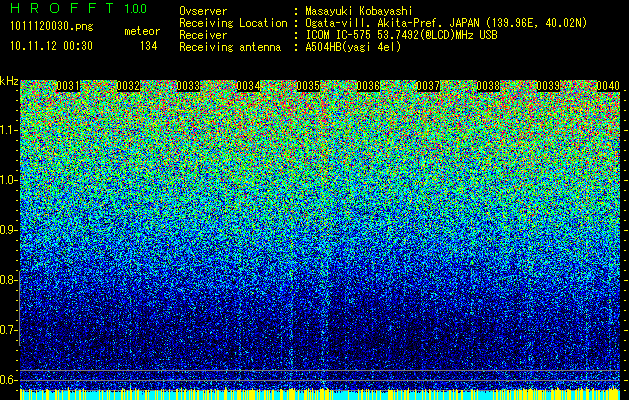Click the 0040 time marker
The width and height of the screenshot is (629, 400).
608,86
